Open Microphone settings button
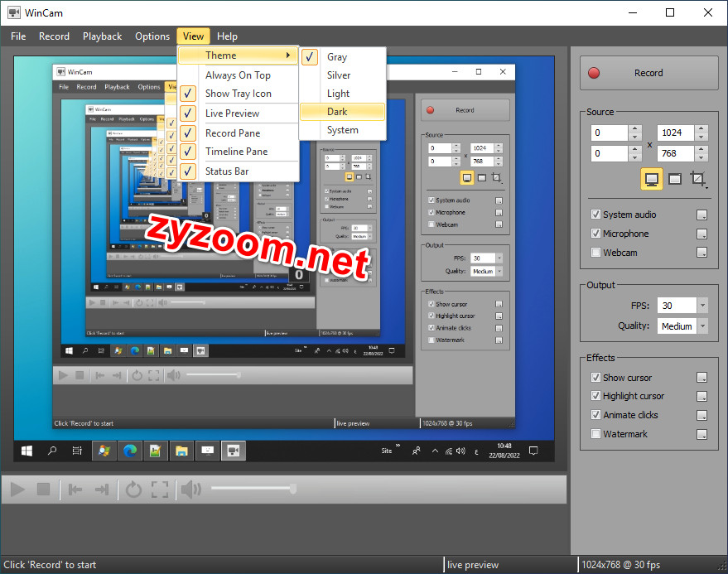The width and height of the screenshot is (728, 574). click(x=702, y=234)
